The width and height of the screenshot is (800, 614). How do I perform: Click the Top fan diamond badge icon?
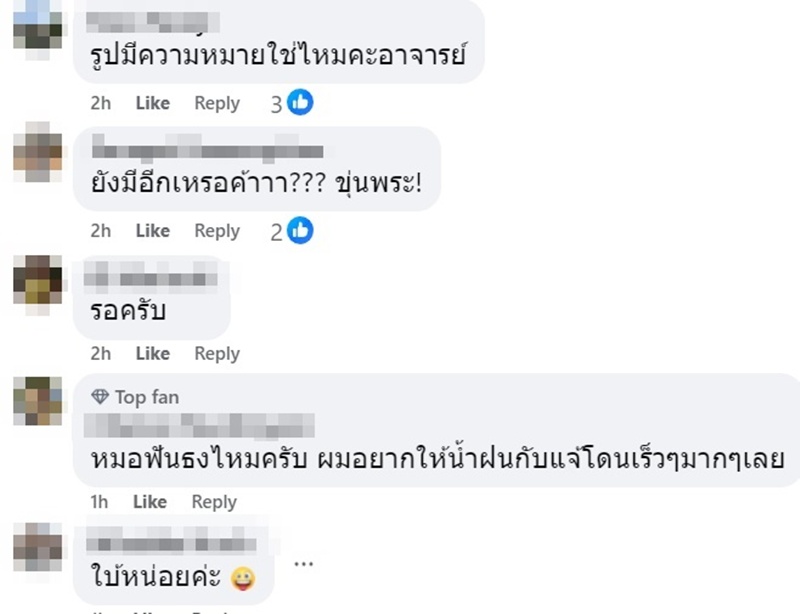coord(100,397)
